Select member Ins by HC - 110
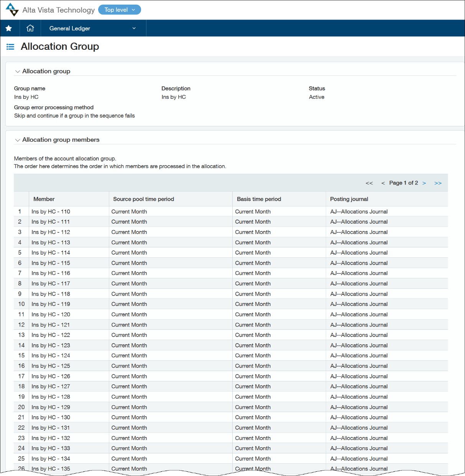This screenshot has width=465, height=476. point(51,212)
